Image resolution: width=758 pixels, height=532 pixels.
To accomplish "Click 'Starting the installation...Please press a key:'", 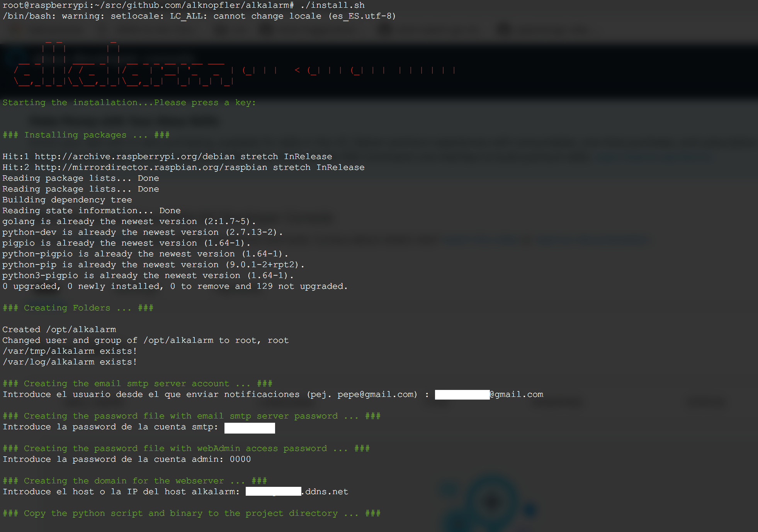I will point(129,103).
